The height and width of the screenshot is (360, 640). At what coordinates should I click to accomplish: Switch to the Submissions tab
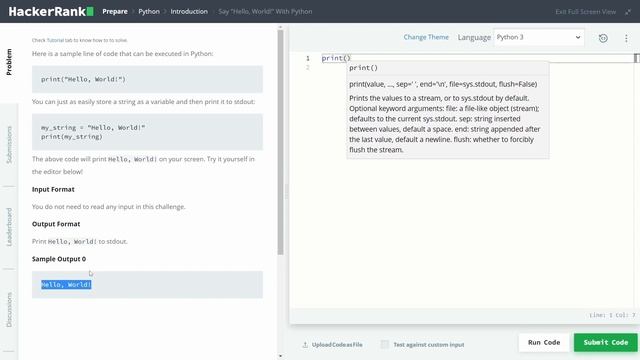(x=9, y=145)
